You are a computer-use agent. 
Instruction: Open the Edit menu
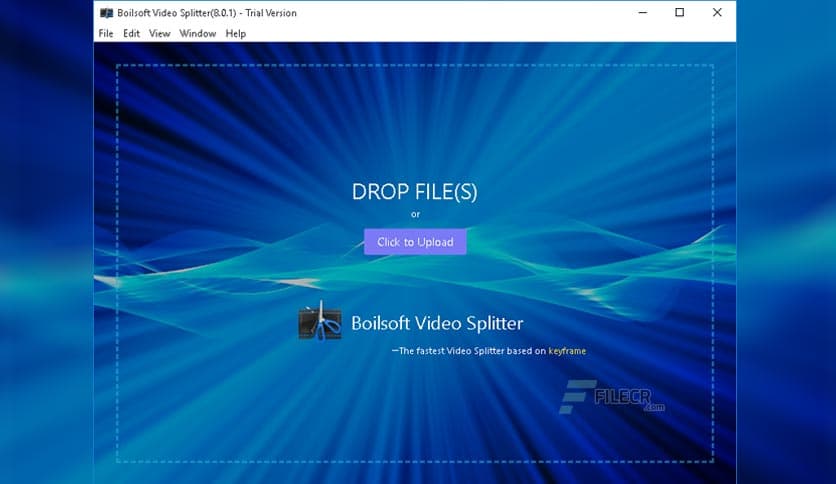pos(131,34)
